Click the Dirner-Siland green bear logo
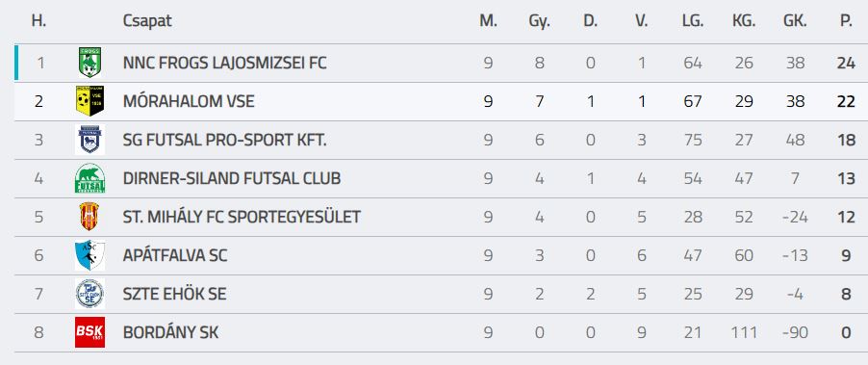The image size is (868, 365). pyautogui.click(x=89, y=178)
